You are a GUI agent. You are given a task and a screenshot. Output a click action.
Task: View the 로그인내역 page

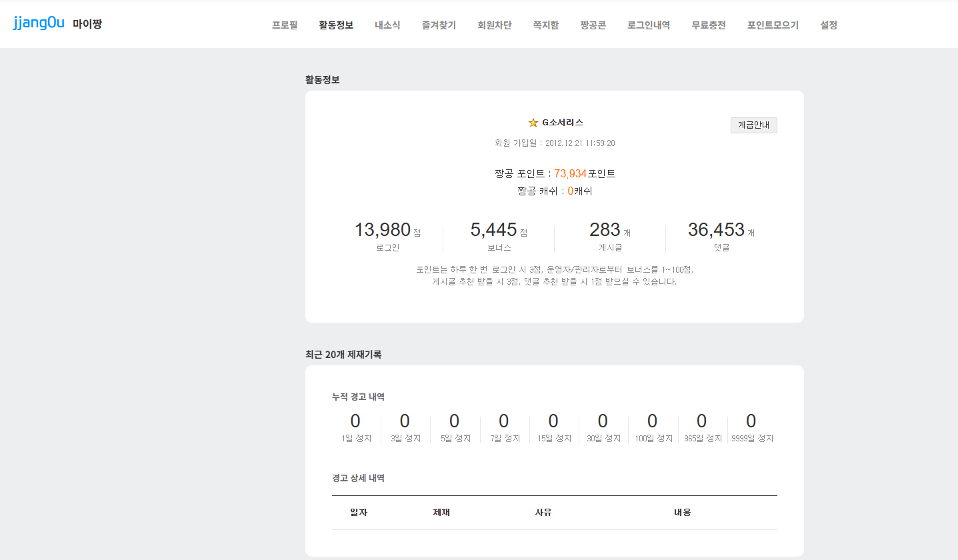coord(649,25)
